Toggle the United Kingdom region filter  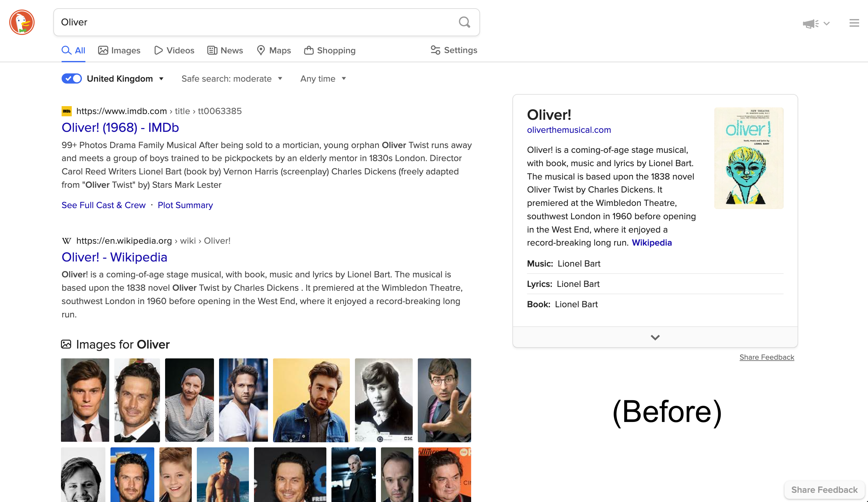(71, 78)
